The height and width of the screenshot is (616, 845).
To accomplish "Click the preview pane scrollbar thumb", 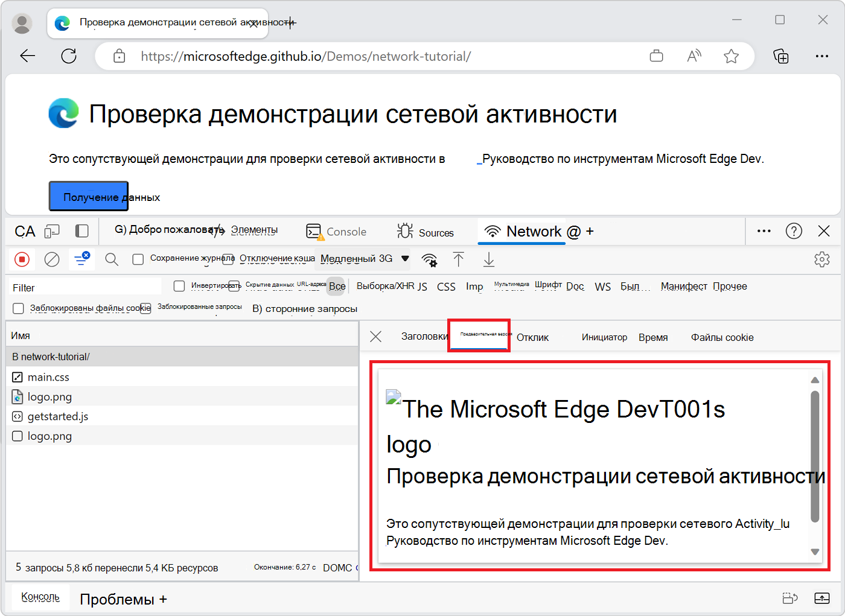I will pos(815,456).
